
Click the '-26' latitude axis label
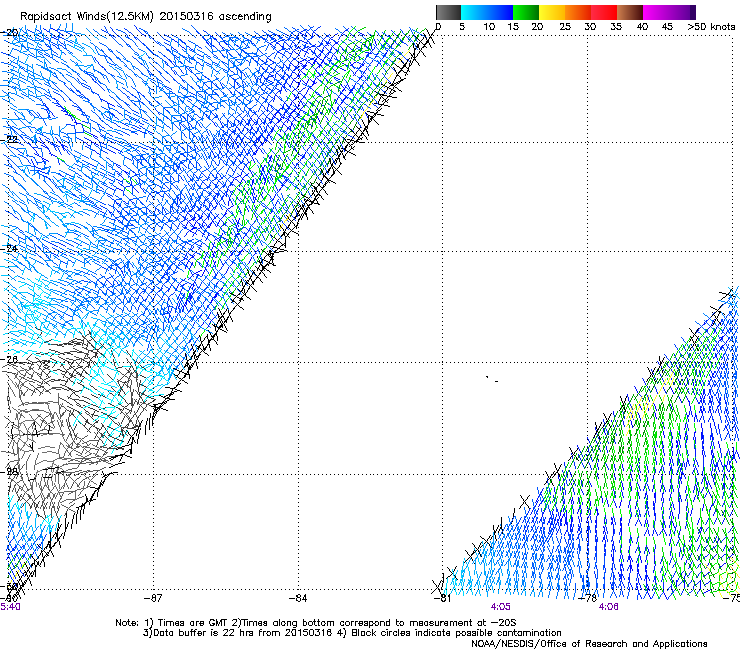click(x=10, y=359)
